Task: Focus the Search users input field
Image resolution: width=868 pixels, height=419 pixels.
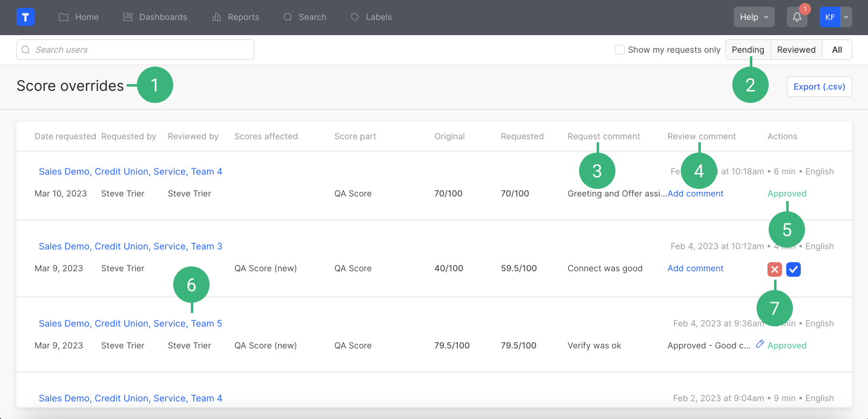Action: [135, 50]
